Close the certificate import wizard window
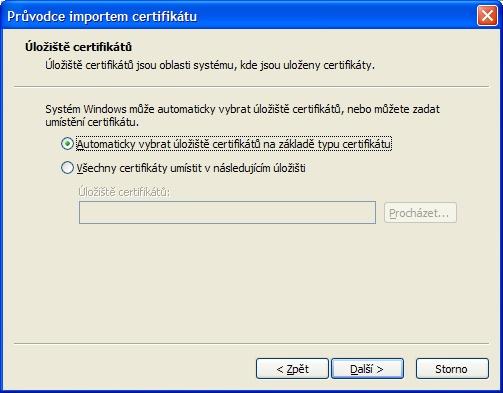The width and height of the screenshot is (503, 393). click(x=487, y=16)
